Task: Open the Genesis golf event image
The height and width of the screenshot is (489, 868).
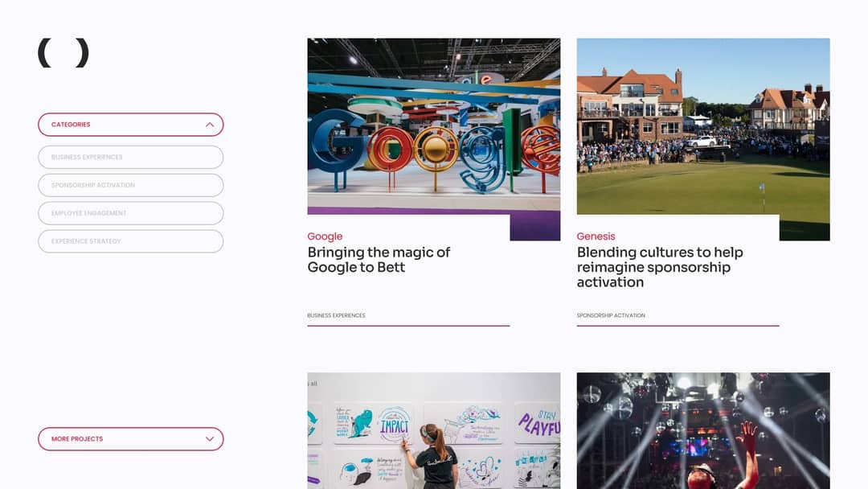Action: 702,129
